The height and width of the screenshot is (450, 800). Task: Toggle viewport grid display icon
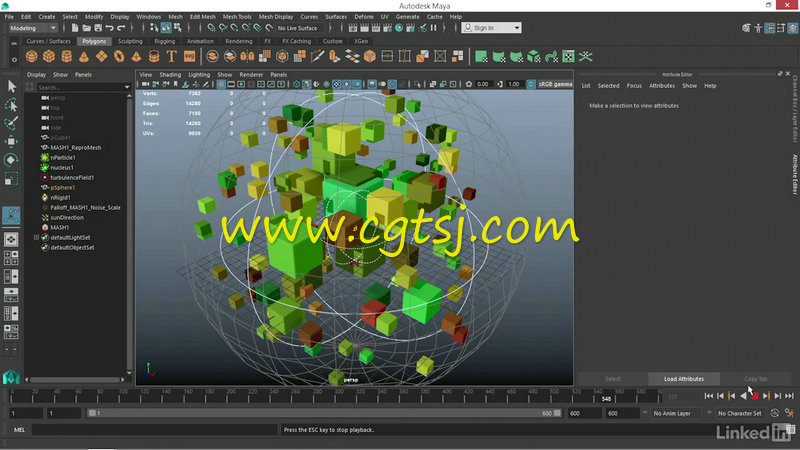point(221,84)
